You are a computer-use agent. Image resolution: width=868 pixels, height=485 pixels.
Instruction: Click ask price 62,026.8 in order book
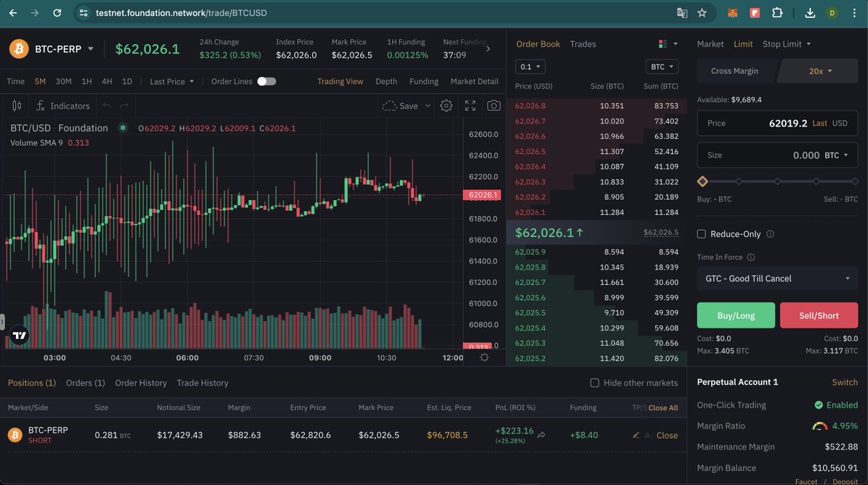(x=530, y=106)
